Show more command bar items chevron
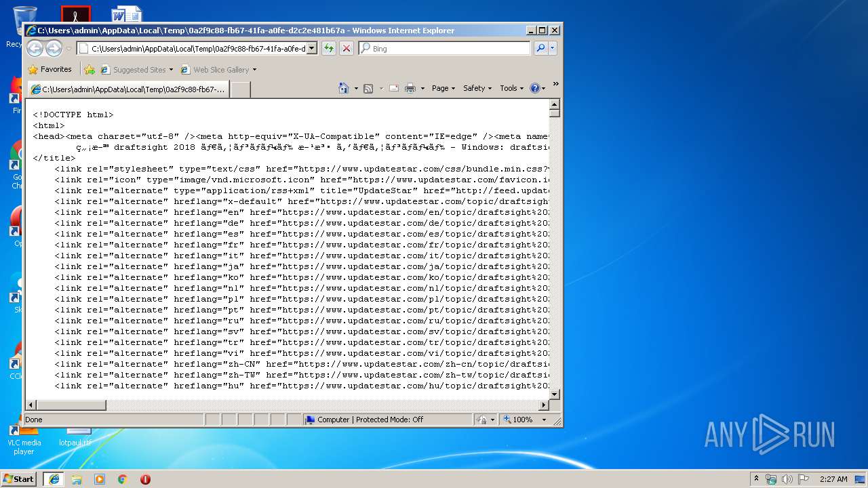 point(555,84)
